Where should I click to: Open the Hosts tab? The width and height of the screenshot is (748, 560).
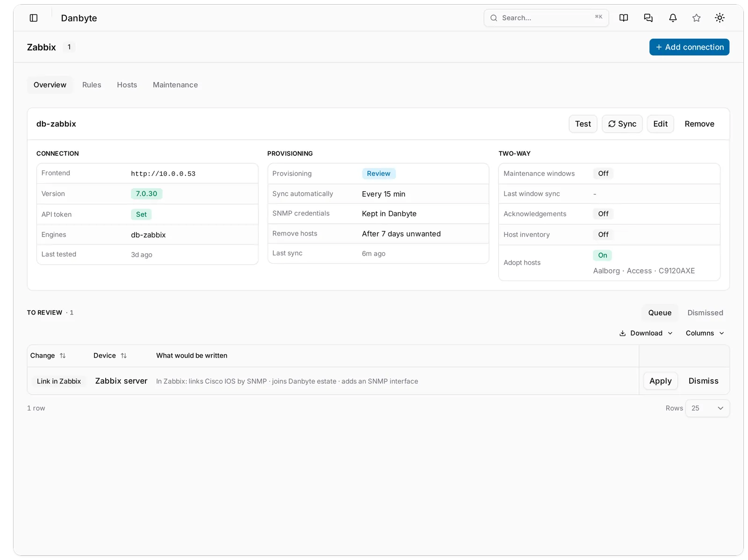click(127, 85)
